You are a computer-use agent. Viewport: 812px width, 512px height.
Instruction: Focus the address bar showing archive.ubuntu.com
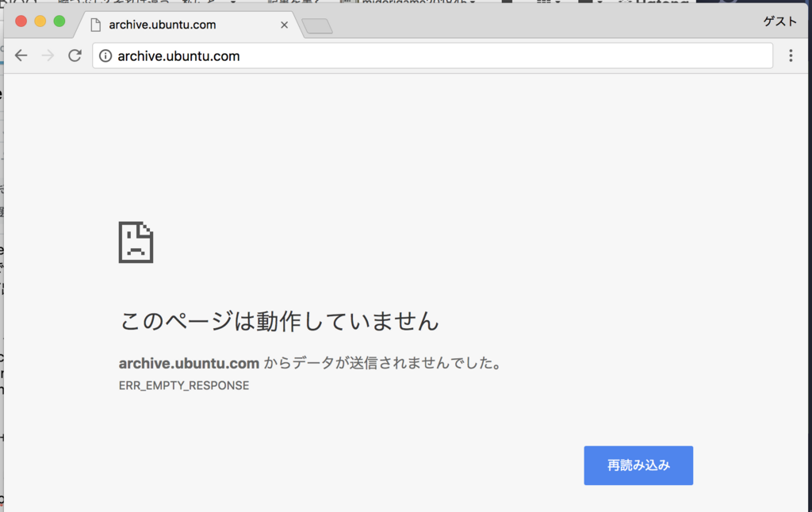[432, 56]
